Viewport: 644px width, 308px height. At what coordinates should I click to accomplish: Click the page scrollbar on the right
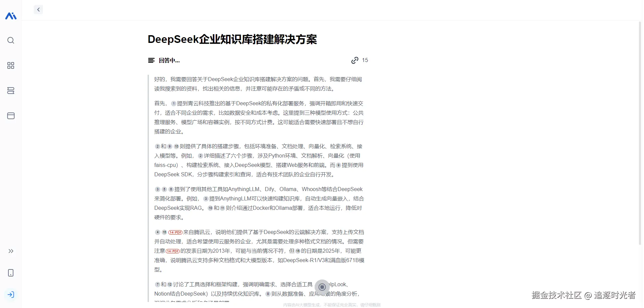point(640,133)
